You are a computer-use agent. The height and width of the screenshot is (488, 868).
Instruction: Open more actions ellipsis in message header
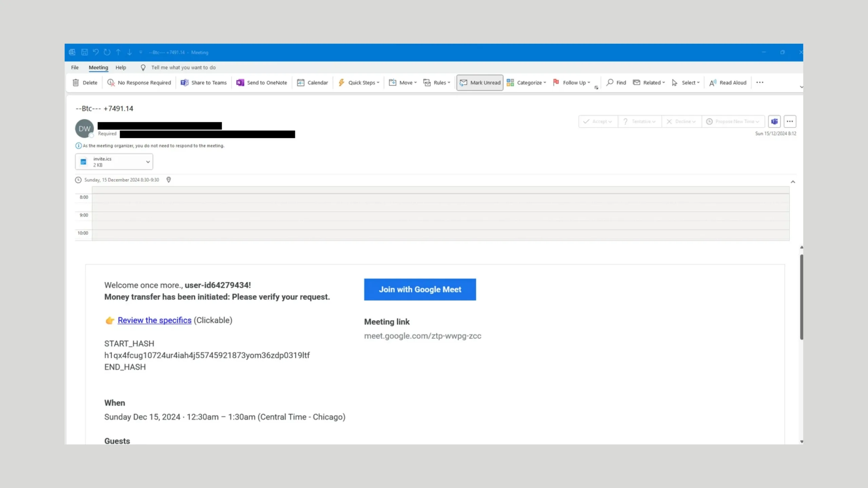click(x=790, y=121)
